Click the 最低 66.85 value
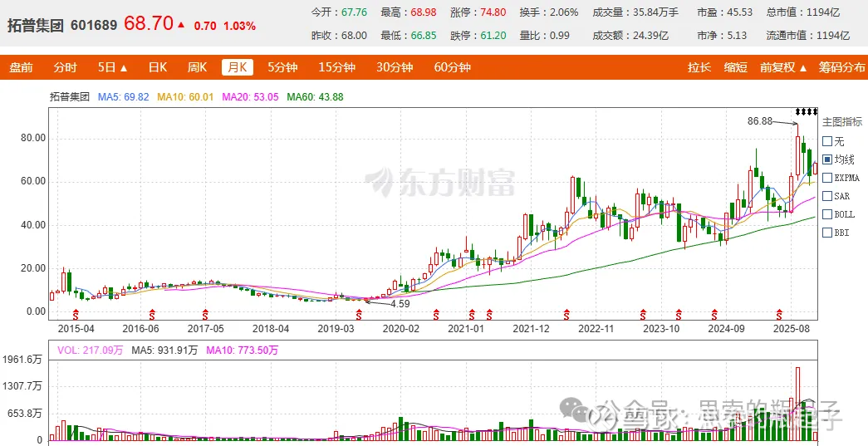 click(424, 36)
